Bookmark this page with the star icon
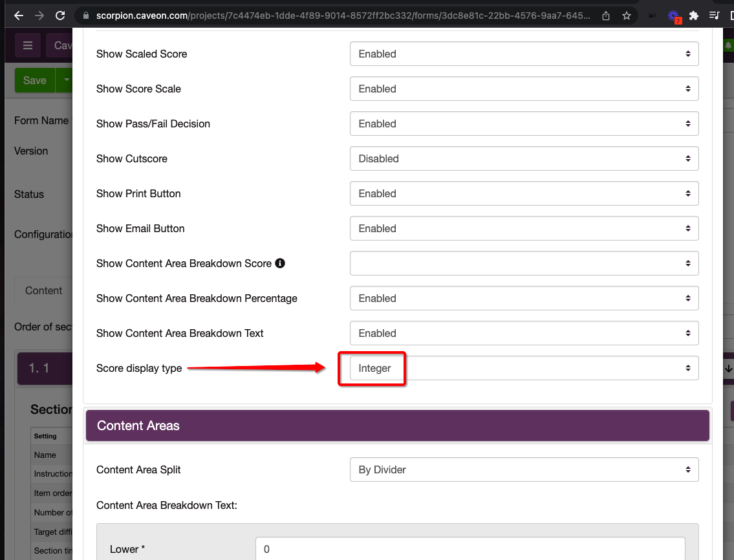The image size is (734, 560). pos(627,16)
